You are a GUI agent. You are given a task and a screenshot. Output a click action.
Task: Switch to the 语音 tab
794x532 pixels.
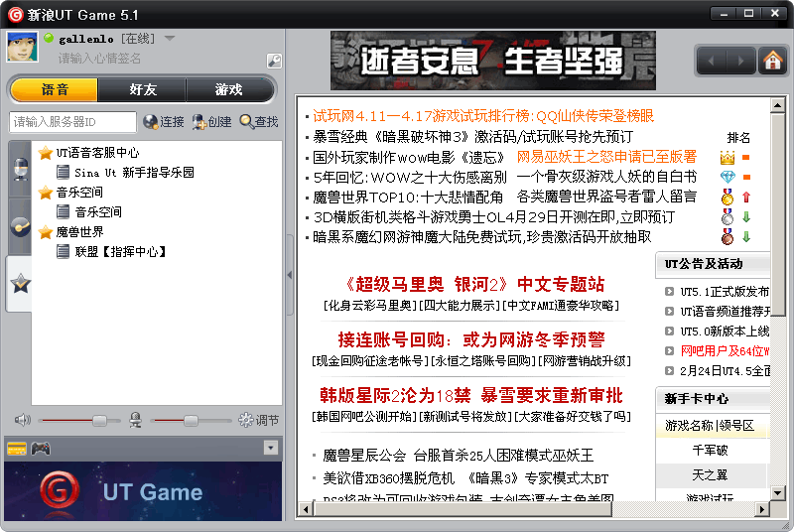click(55, 89)
